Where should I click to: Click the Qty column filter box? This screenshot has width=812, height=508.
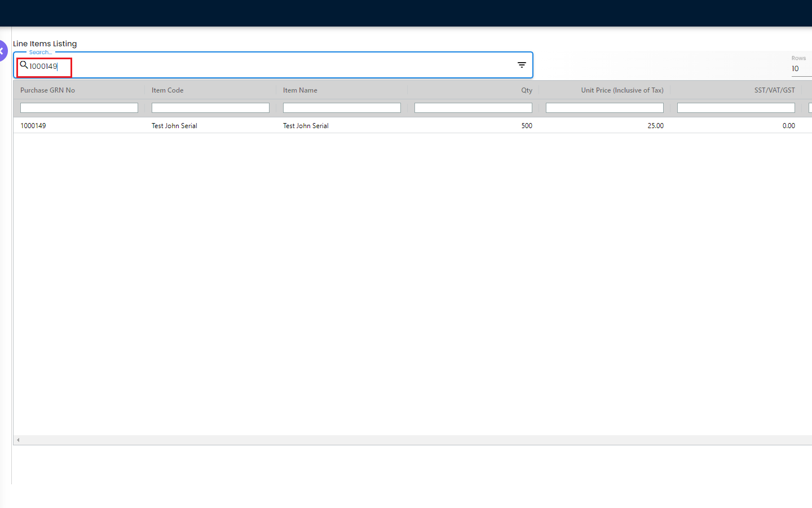tap(473, 108)
